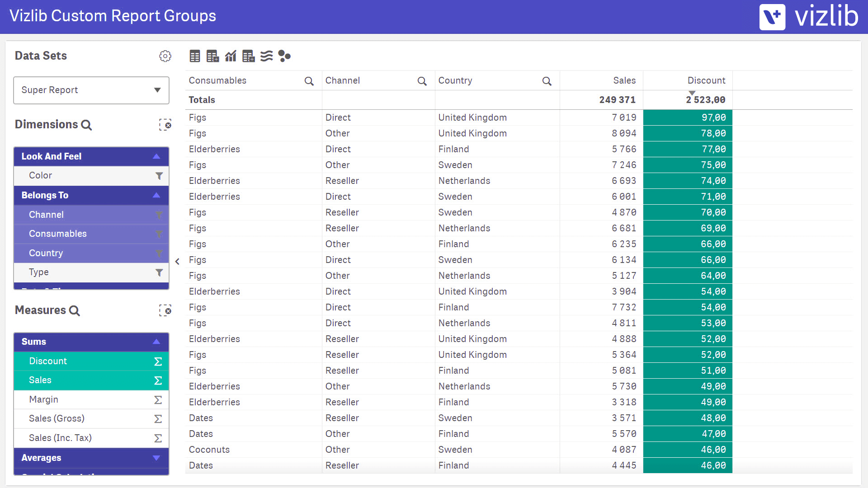
Task: Click filter icon on Type dimension
Action: (159, 272)
